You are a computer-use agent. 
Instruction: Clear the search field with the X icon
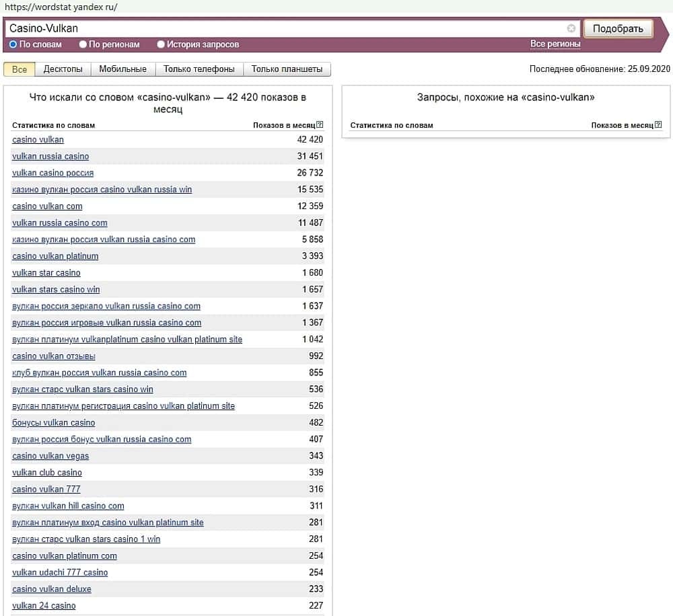(x=571, y=28)
